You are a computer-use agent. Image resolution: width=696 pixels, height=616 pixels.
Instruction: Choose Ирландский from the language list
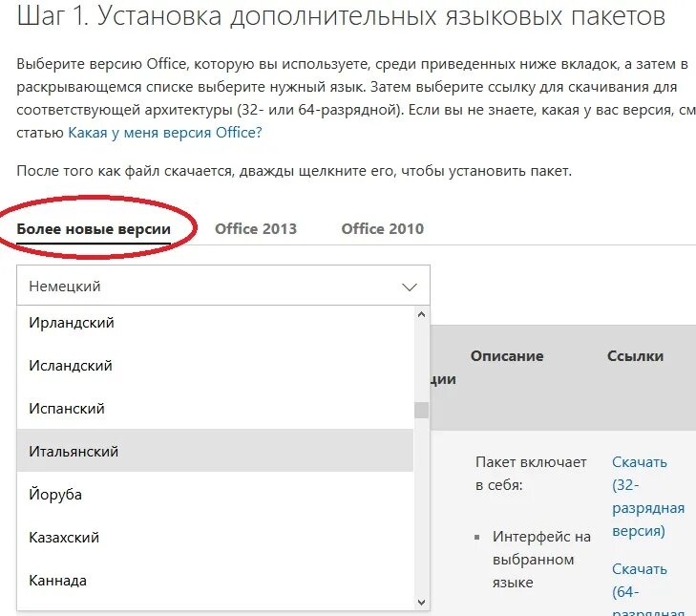[x=215, y=323]
